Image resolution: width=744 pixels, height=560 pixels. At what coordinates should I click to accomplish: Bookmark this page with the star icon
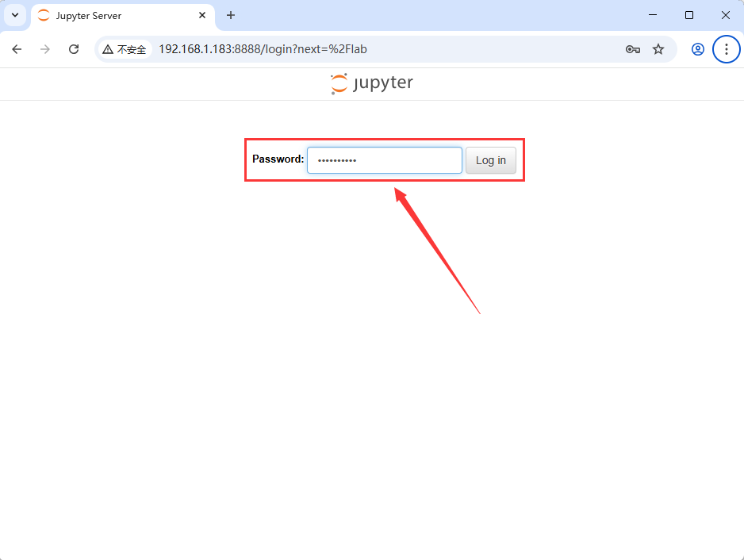point(658,49)
